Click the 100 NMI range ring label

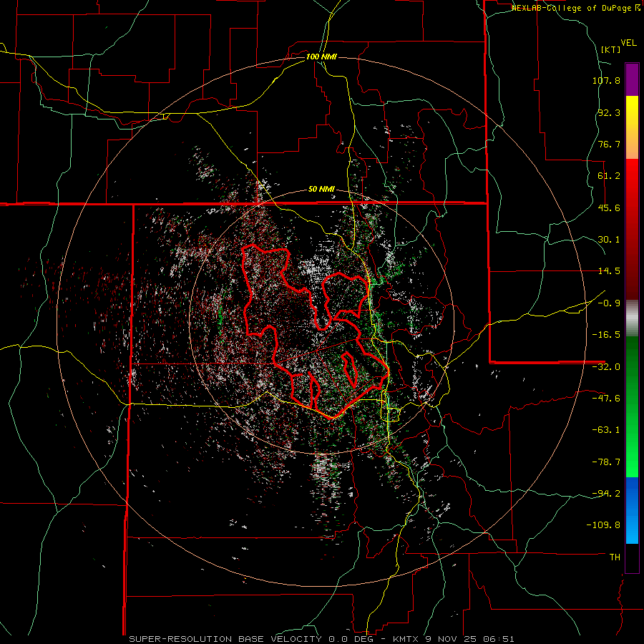coord(321,57)
